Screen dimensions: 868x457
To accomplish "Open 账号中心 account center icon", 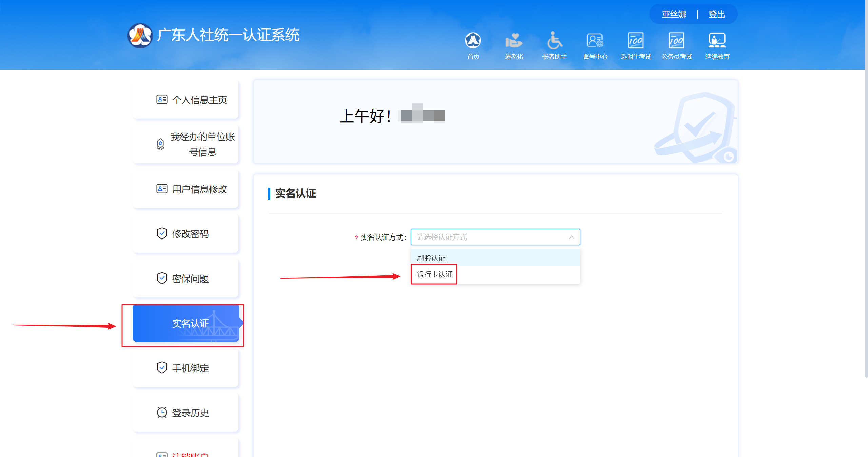I will [595, 41].
